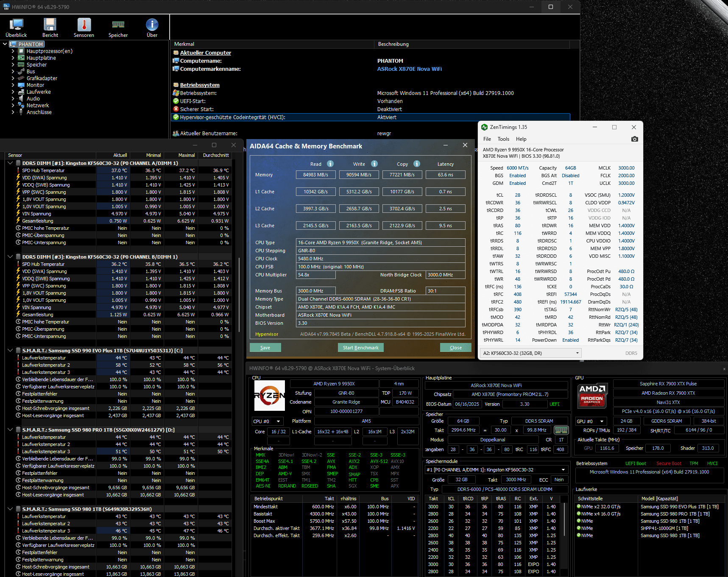Click the Hauptplatine board icon in tree

coord(21,58)
